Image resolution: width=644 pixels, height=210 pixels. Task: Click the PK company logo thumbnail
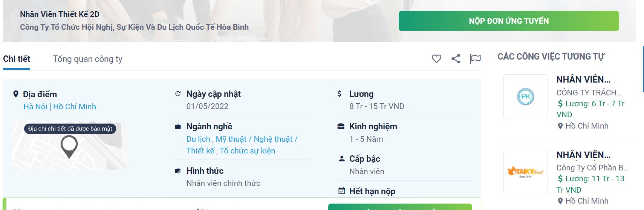[526, 97]
